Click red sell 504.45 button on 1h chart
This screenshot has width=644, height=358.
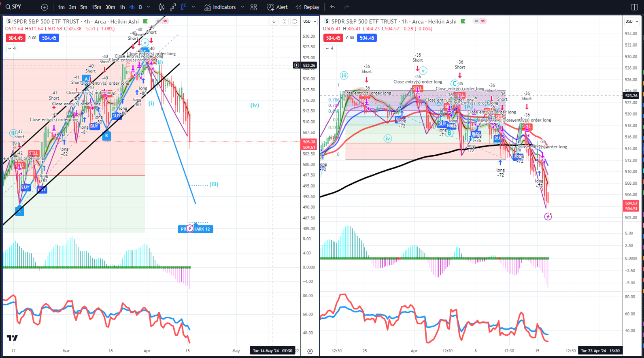(333, 38)
